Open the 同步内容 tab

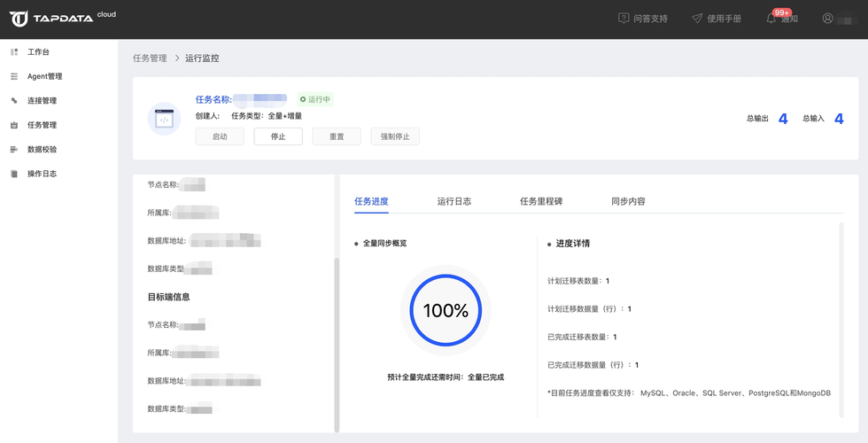coord(628,201)
